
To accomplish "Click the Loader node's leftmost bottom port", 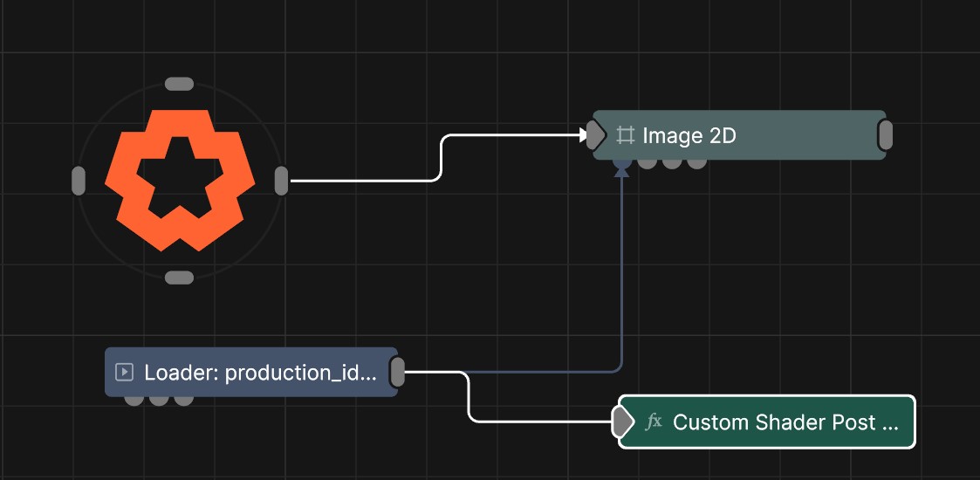I will tap(134, 400).
